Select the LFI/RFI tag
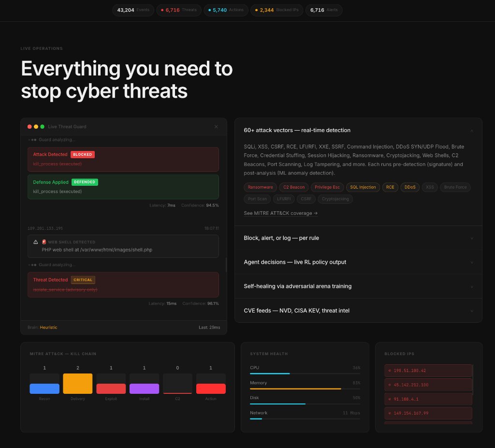 [283, 199]
